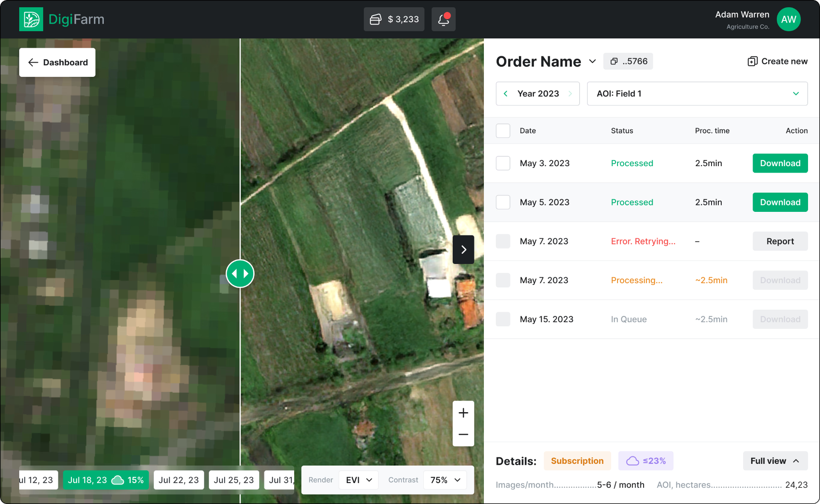The height and width of the screenshot is (504, 820).
Task: Collapse the Full view details expander
Action: coord(775,461)
